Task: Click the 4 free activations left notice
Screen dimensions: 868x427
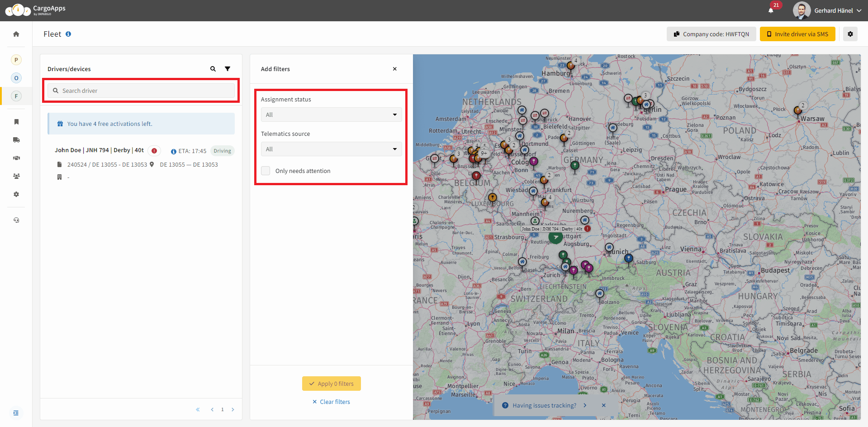Action: tap(141, 124)
